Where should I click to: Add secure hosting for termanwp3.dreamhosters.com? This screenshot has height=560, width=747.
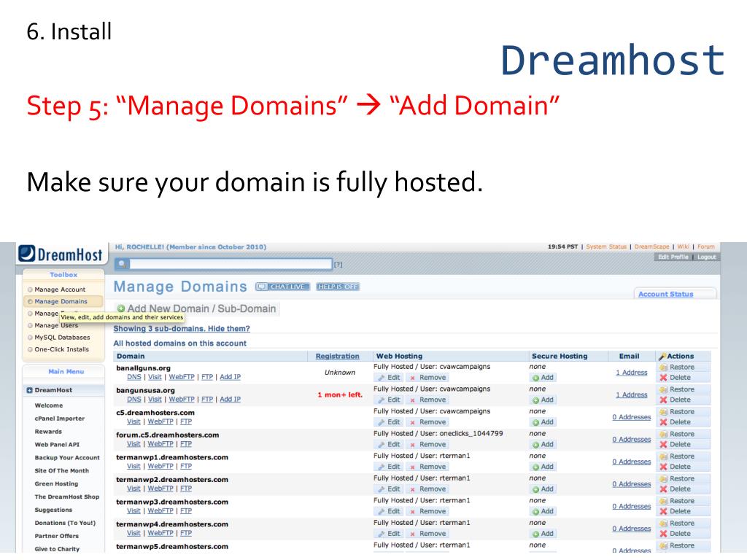[x=543, y=511]
